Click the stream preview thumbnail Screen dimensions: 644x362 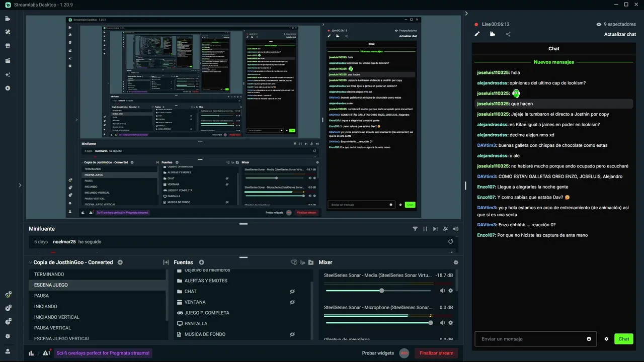click(244, 117)
